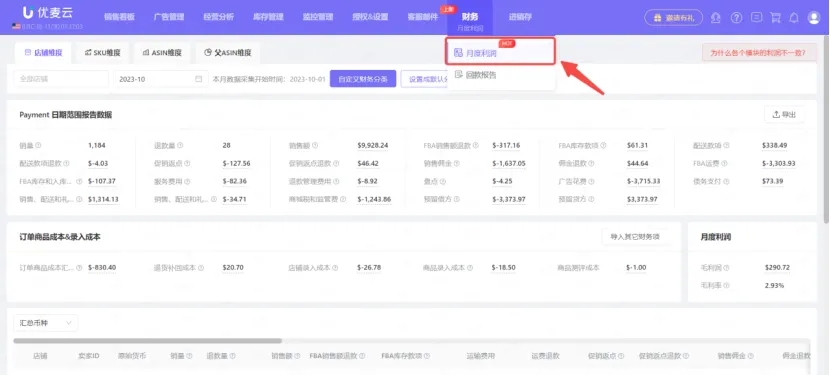Open the 进销存 menu
The image size is (830, 376).
tap(520, 17)
